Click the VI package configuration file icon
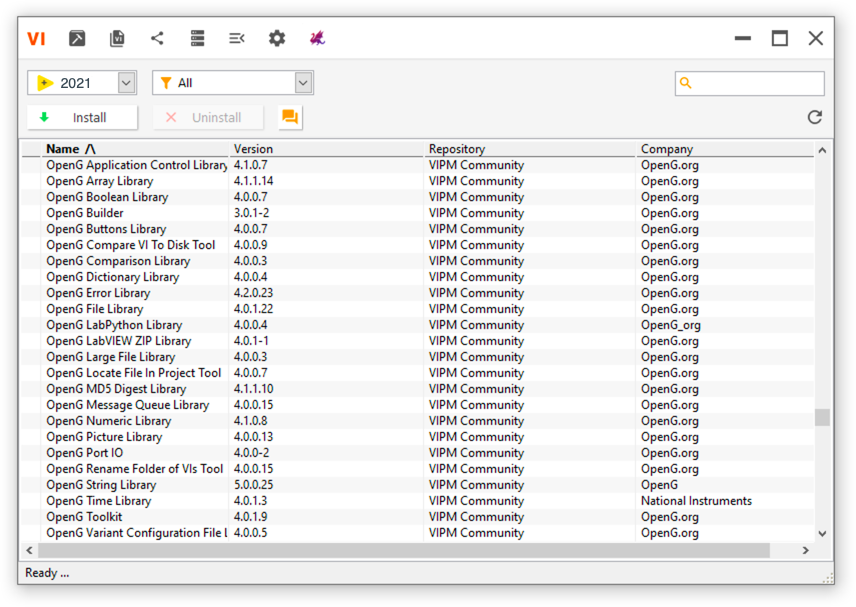856x607 pixels. click(117, 38)
